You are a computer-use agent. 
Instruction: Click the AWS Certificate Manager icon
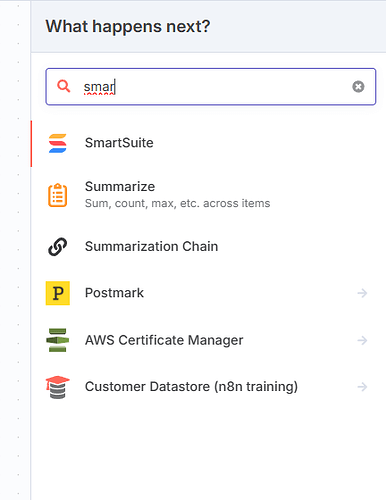[58, 340]
